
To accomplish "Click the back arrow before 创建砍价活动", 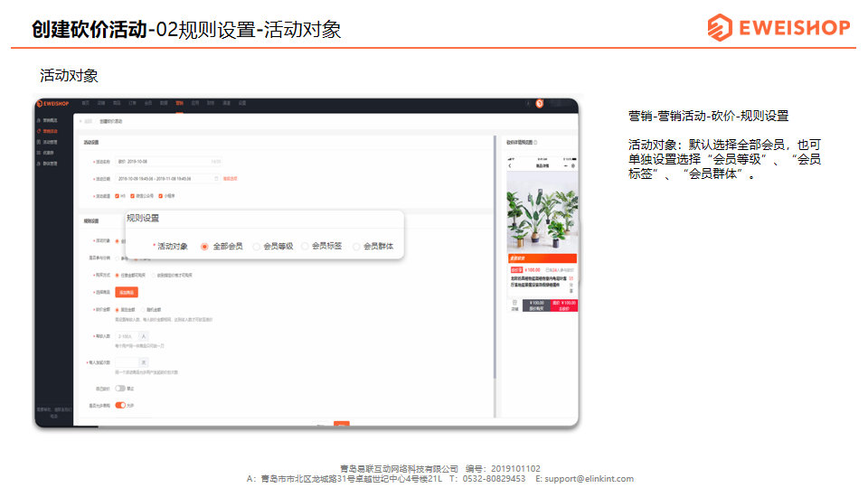I will pos(80,121).
